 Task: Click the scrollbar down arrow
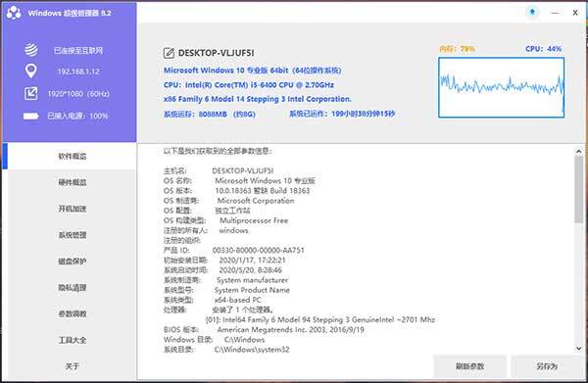pos(578,348)
